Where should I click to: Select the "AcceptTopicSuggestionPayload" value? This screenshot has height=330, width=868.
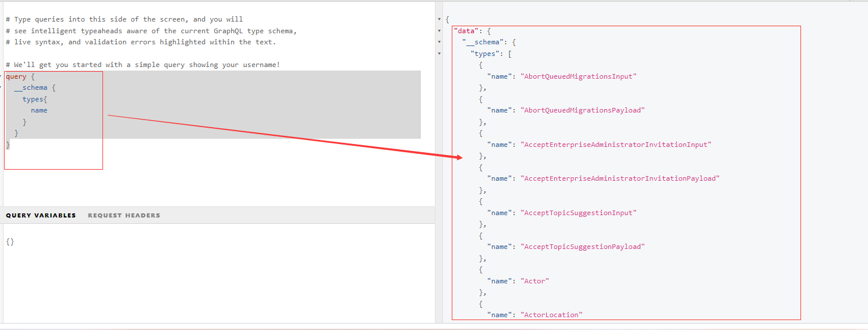583,247
